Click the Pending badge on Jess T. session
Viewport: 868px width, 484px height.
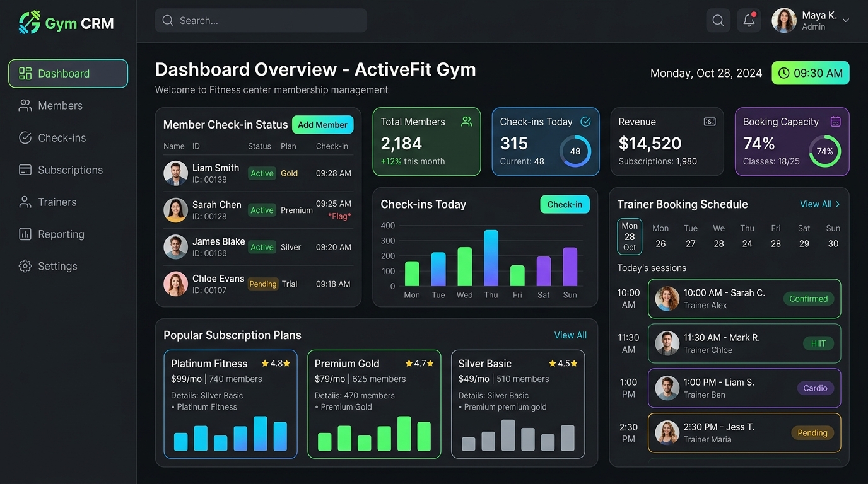(812, 433)
